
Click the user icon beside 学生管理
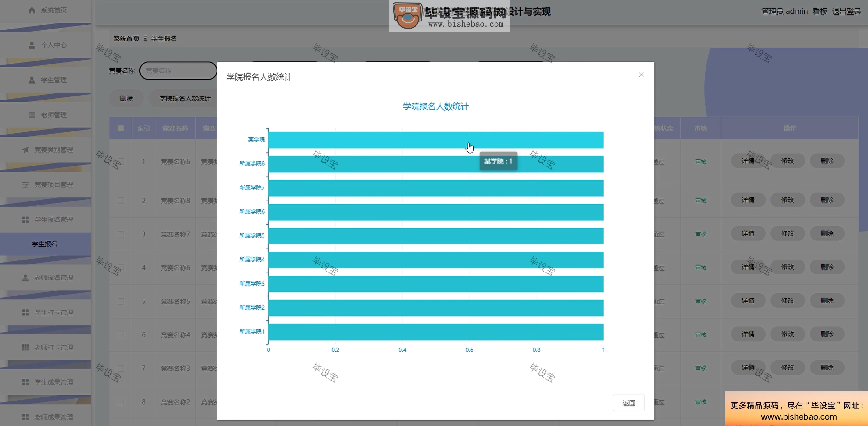click(32, 80)
